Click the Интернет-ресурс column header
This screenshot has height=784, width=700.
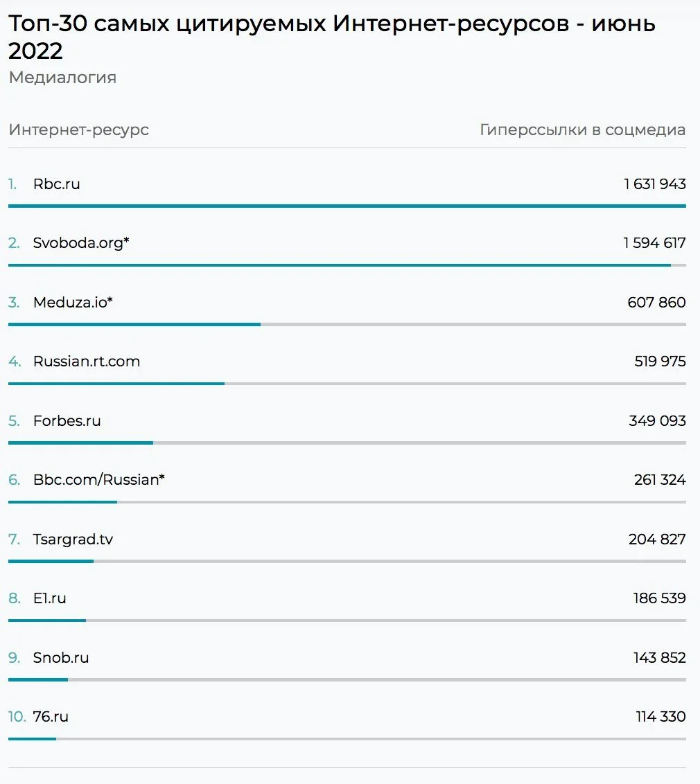79,130
